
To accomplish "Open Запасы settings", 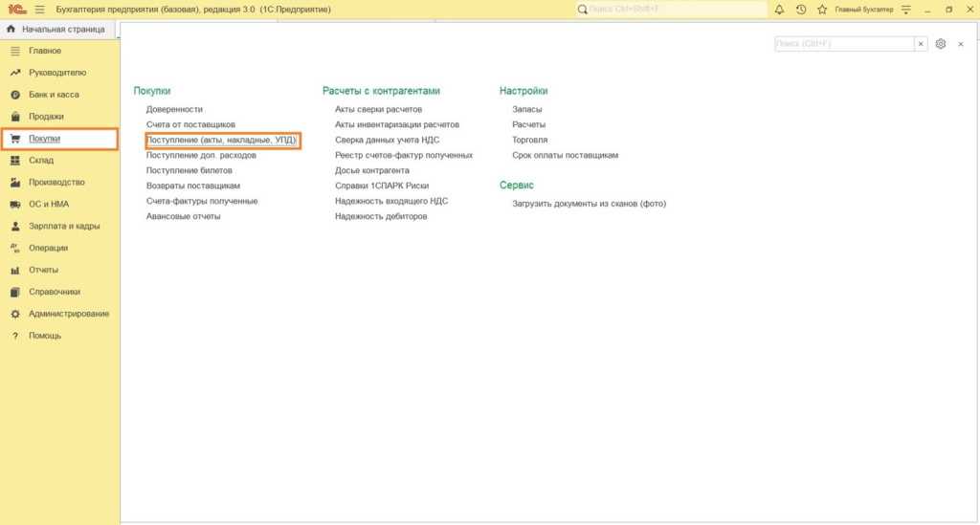I will click(527, 109).
